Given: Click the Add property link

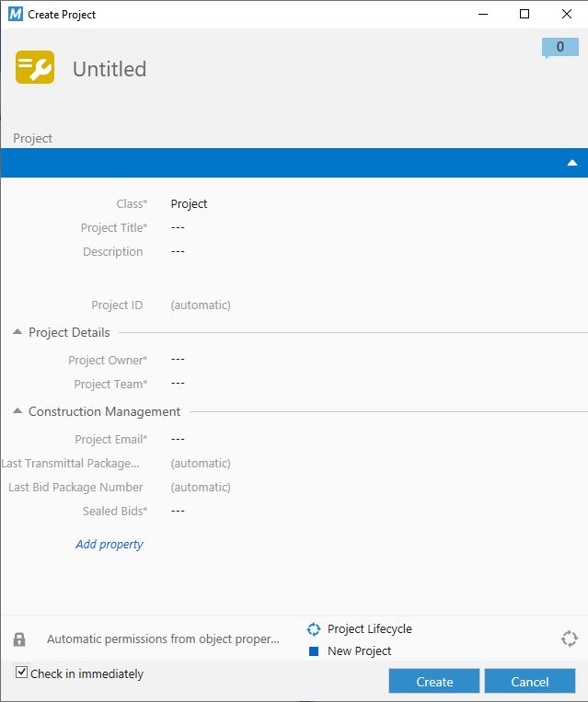Looking at the screenshot, I should 110,545.
